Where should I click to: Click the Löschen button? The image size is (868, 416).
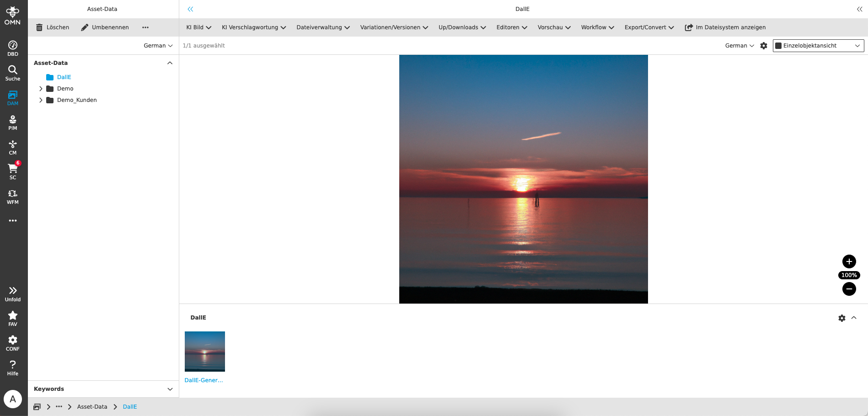click(53, 27)
